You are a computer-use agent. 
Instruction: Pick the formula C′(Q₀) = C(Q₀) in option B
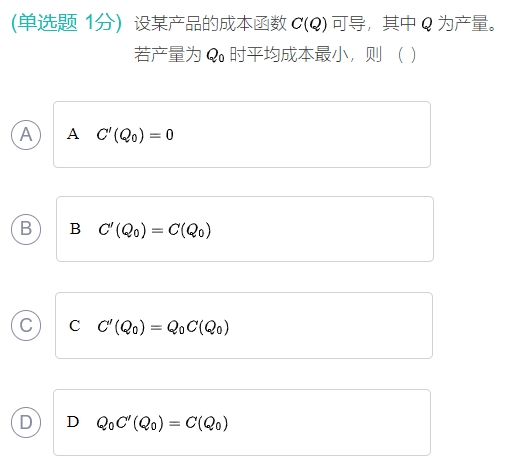pyautogui.click(x=154, y=230)
